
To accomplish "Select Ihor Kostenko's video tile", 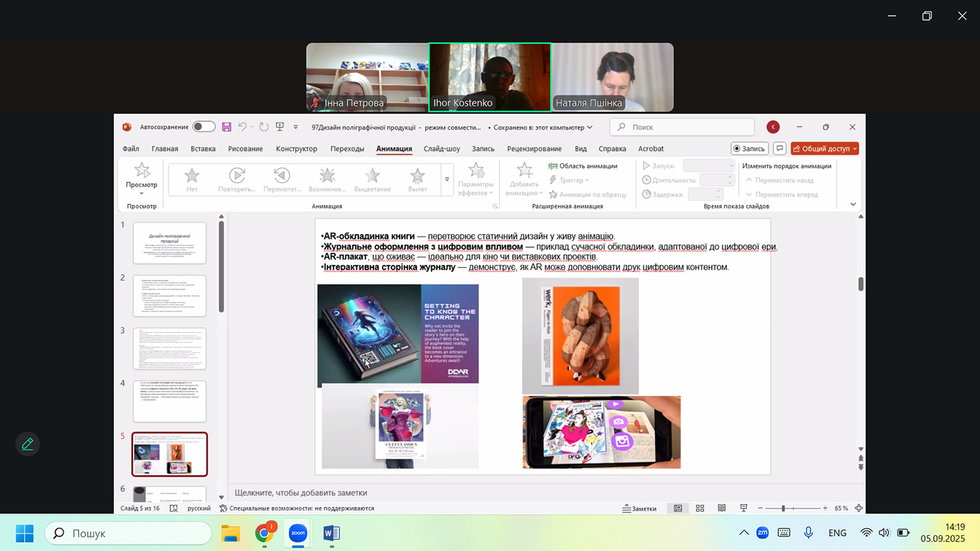I will pyautogui.click(x=490, y=77).
